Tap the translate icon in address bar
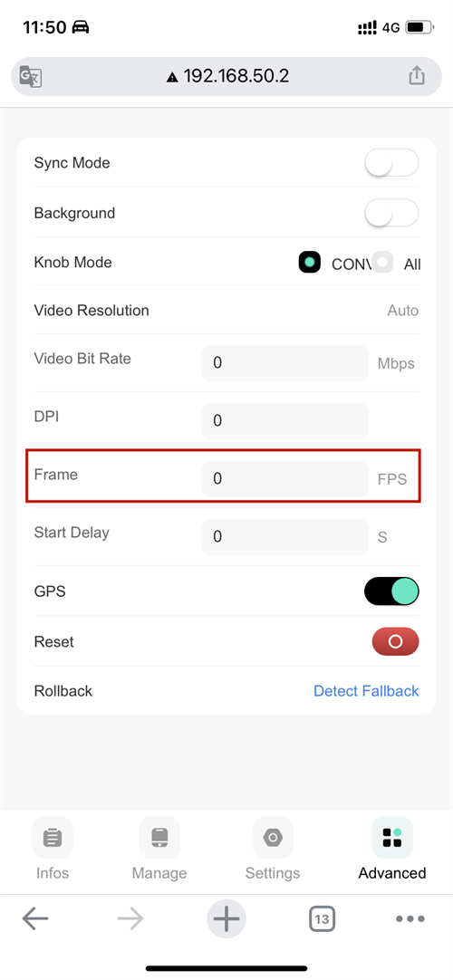This screenshot has width=453, height=980. tap(31, 76)
